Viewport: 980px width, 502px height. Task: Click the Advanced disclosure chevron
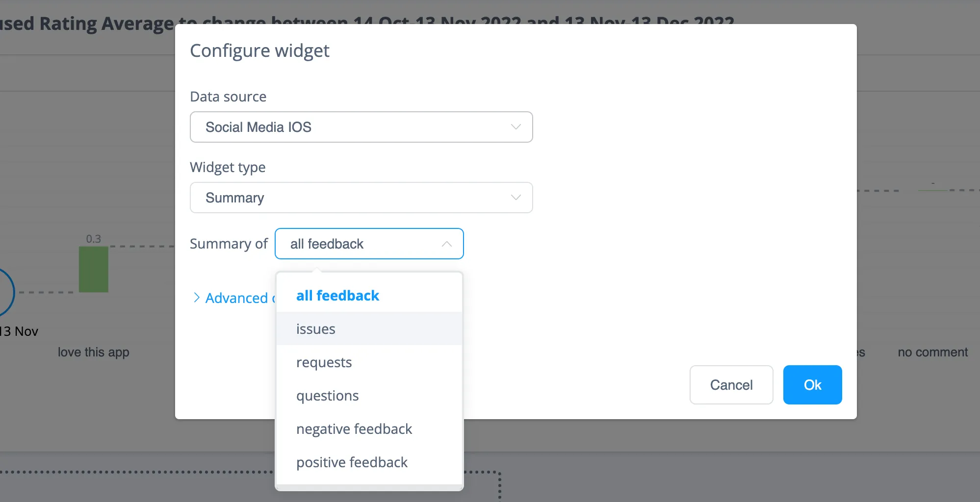tap(196, 298)
